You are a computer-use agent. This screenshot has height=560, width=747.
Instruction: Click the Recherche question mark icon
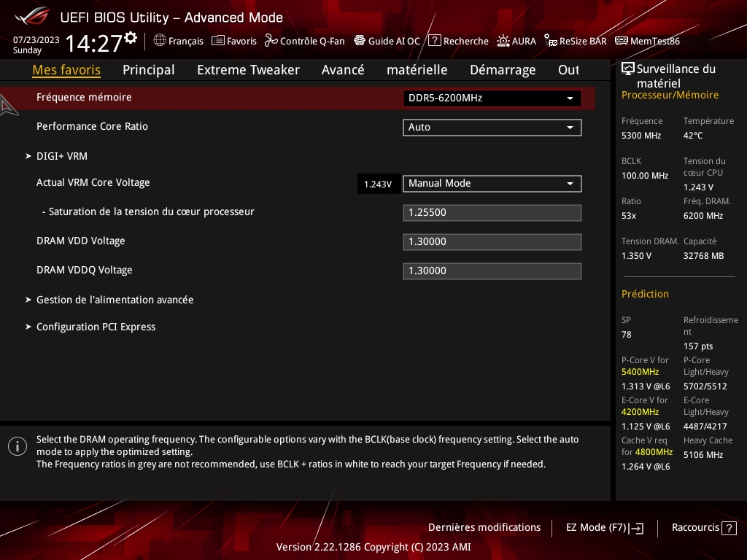pyautogui.click(x=435, y=41)
